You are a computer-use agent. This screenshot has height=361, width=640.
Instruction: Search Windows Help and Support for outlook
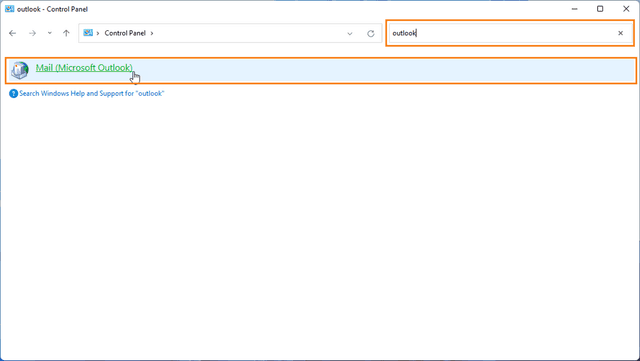[x=91, y=94]
